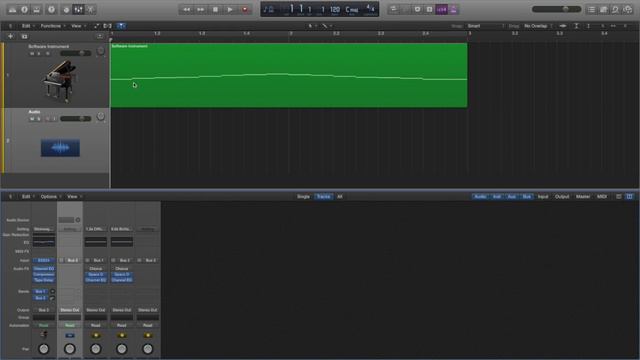Switch Mixer to Single view
The image size is (640, 360).
(x=303, y=196)
